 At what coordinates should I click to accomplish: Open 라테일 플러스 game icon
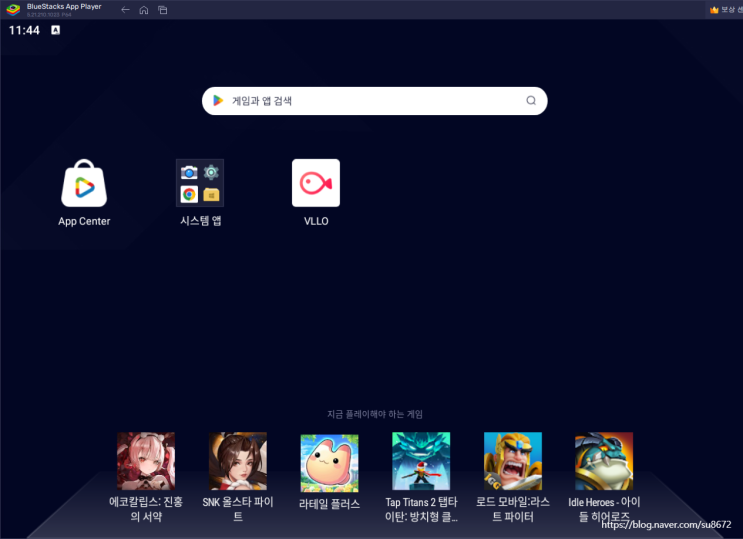click(329, 463)
